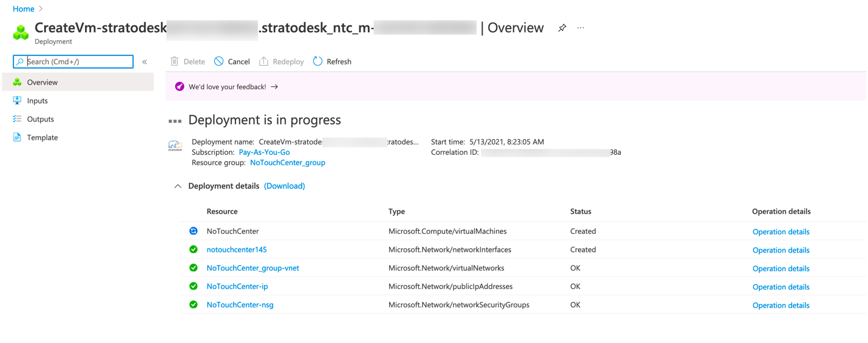Open the NoTouchCenter-nsg resource link
This screenshot has height=343, width=868.
[x=240, y=305]
